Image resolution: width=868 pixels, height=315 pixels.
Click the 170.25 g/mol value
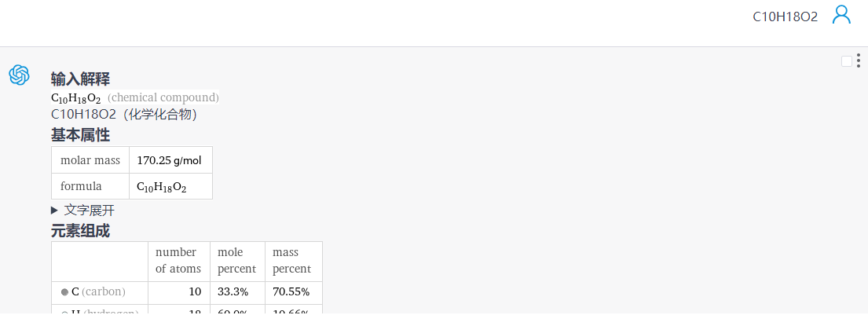169,160
